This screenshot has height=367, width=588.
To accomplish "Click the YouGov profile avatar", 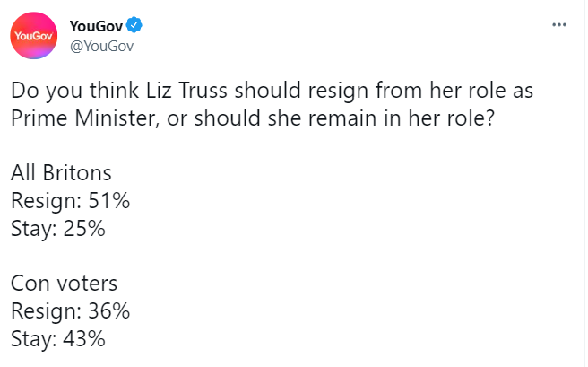I will tap(33, 38).
